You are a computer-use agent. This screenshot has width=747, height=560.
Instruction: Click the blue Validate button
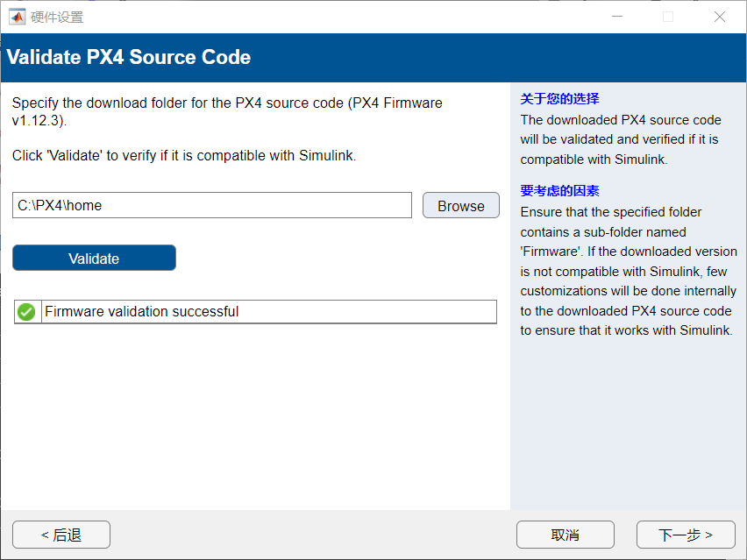94,259
